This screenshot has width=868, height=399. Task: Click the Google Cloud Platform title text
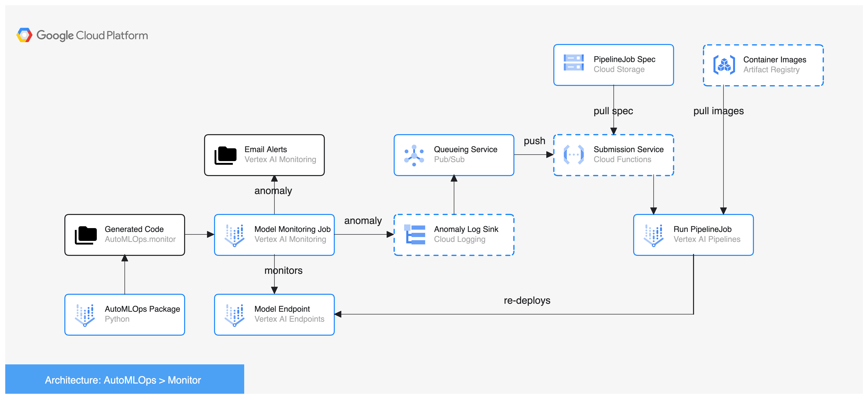pyautogui.click(x=92, y=35)
